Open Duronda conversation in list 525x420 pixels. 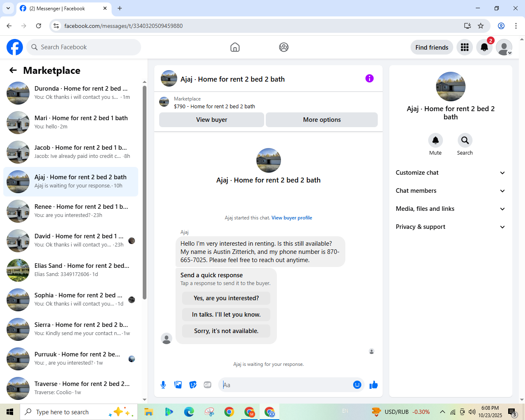tap(71, 93)
